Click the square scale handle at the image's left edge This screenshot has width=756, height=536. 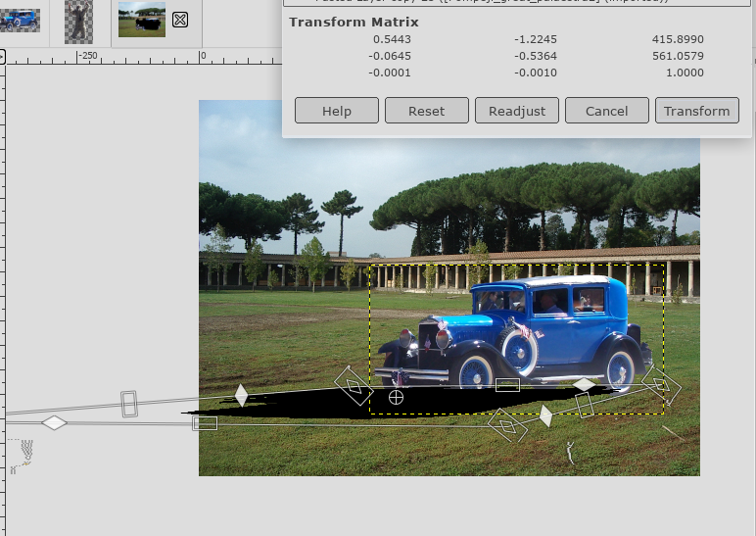(x=205, y=423)
